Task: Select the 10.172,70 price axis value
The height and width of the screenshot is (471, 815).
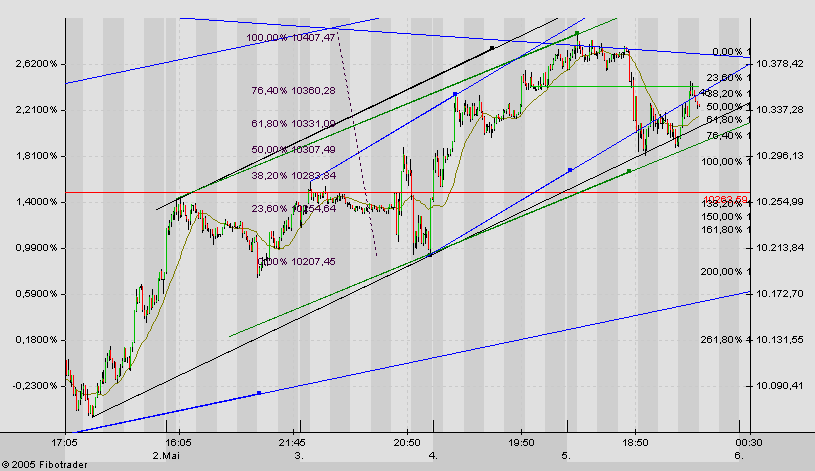Action: coord(780,294)
